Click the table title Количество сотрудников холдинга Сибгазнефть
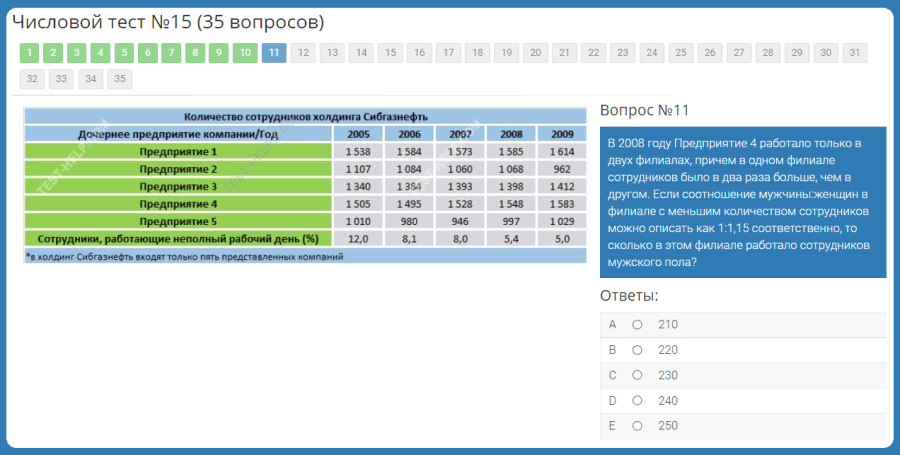This screenshot has width=900, height=455. click(x=305, y=116)
